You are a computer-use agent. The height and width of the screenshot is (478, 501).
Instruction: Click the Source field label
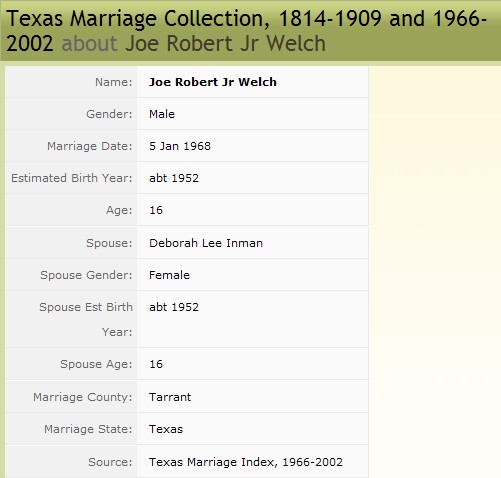tap(110, 462)
